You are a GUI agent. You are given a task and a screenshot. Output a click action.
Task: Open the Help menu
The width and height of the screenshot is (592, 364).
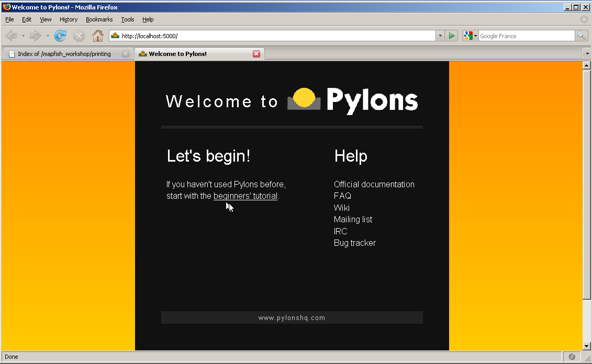(148, 19)
